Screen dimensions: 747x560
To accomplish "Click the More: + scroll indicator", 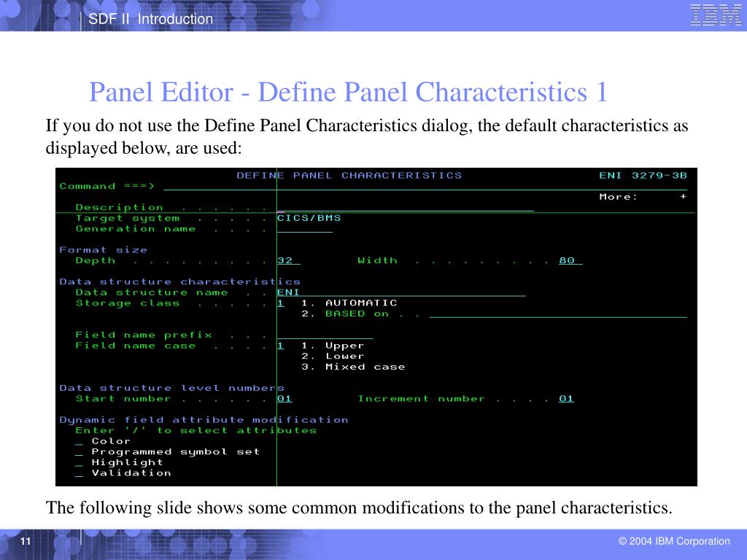I will point(643,197).
